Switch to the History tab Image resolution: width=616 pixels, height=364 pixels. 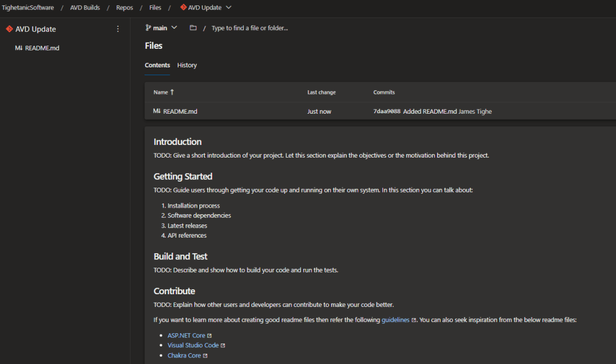coord(187,65)
